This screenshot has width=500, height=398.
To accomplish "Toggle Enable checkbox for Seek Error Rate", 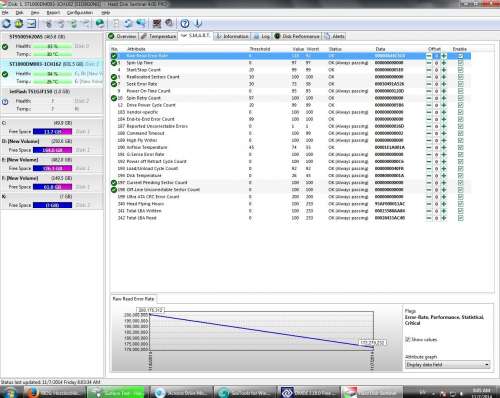I will pyautogui.click(x=460, y=84).
